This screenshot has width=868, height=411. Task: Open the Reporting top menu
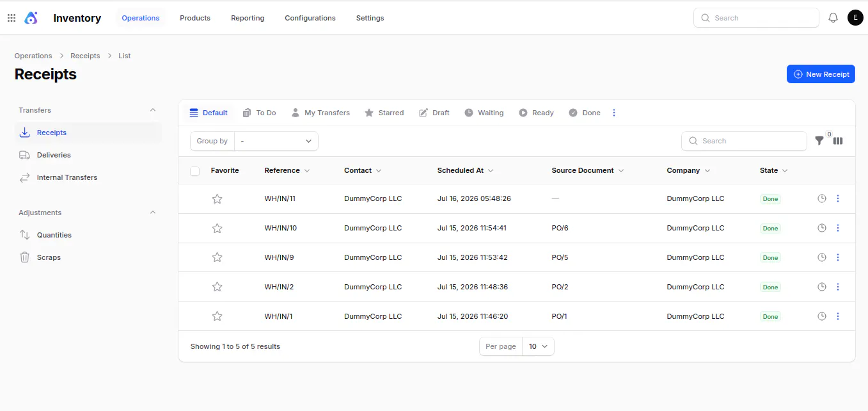click(248, 18)
